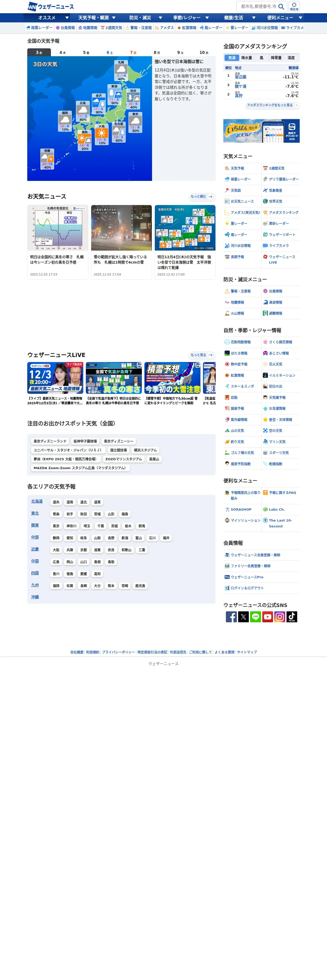The image size is (327, 980).
Task: Open 福岡 prefecture forecast button
Action: 56,586
